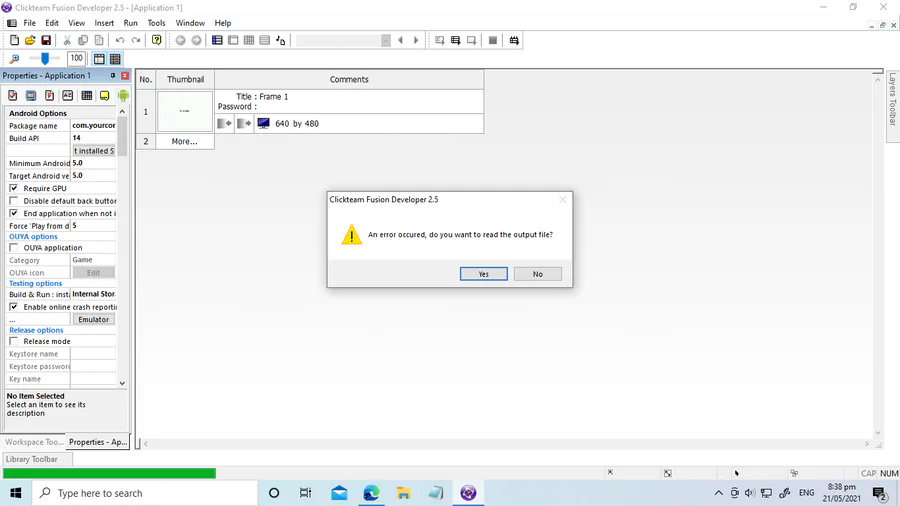900x506 pixels.
Task: Click the zoom percentage field showing 100
Action: pos(76,58)
